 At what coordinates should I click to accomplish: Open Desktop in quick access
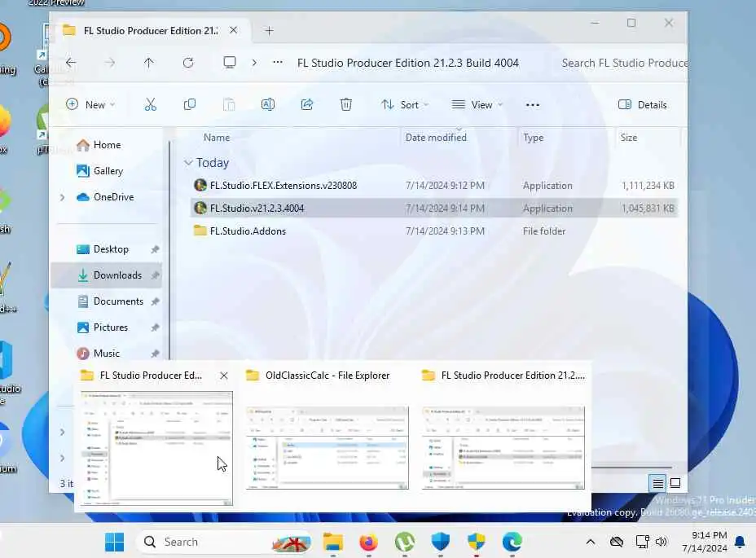(x=111, y=249)
